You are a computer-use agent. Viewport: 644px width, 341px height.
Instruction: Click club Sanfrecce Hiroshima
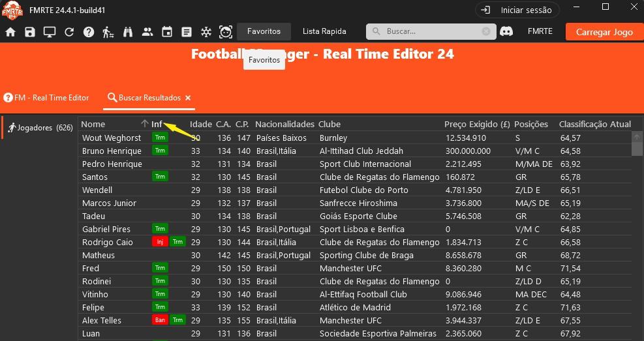[x=359, y=203]
